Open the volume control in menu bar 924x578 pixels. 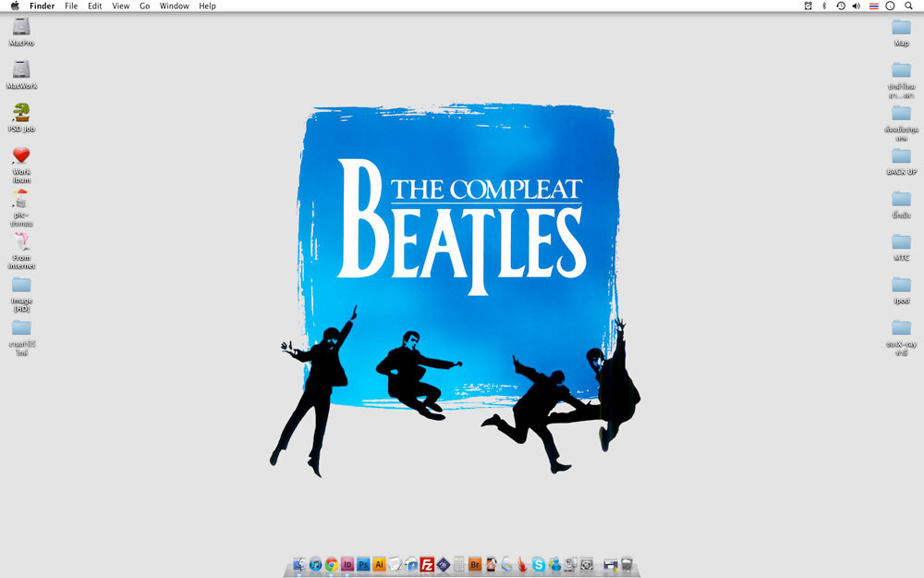[857, 6]
